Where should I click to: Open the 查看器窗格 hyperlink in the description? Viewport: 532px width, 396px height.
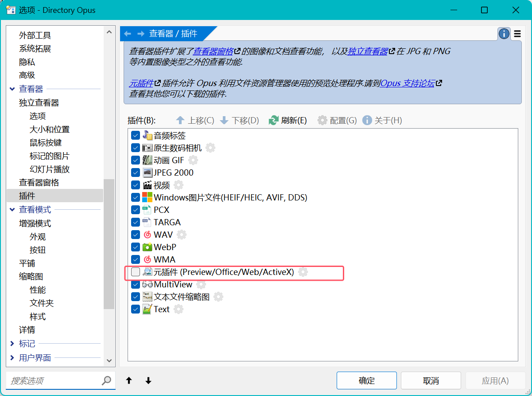pos(213,51)
